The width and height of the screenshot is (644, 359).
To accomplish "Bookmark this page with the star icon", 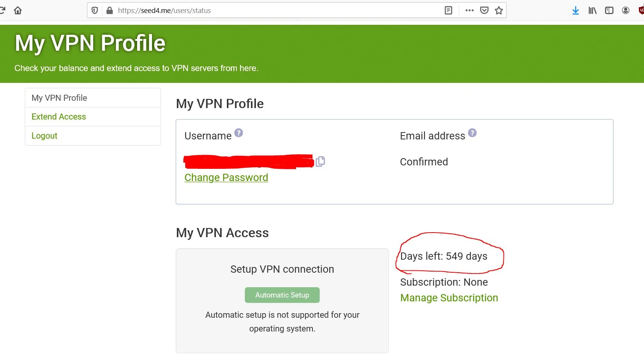I will pyautogui.click(x=499, y=10).
